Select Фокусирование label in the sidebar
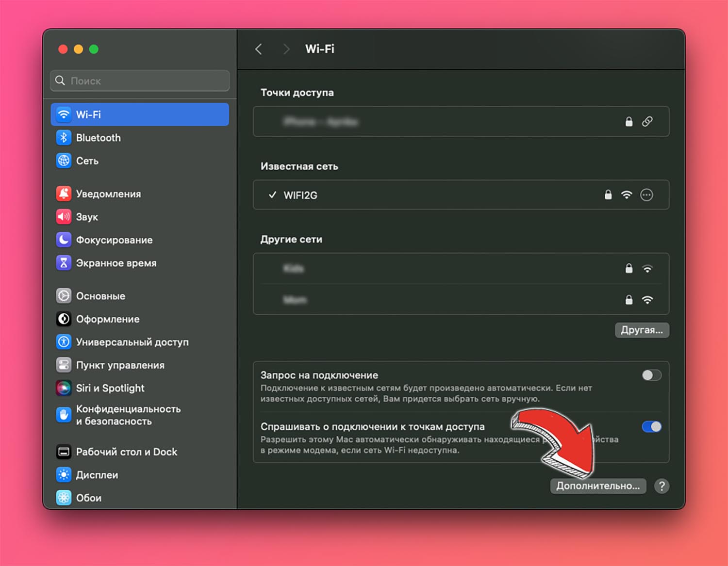Screen dimensions: 728x566 click(115, 240)
